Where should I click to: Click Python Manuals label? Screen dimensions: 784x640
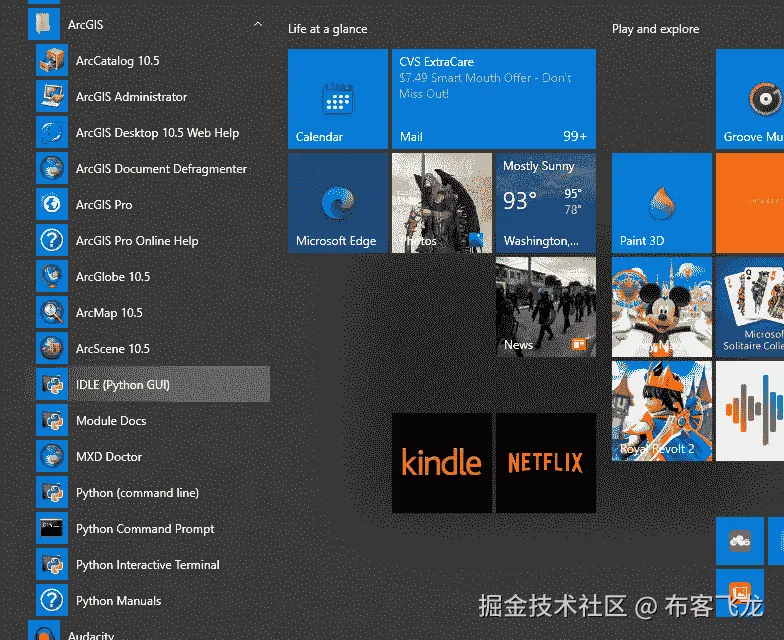(x=118, y=601)
